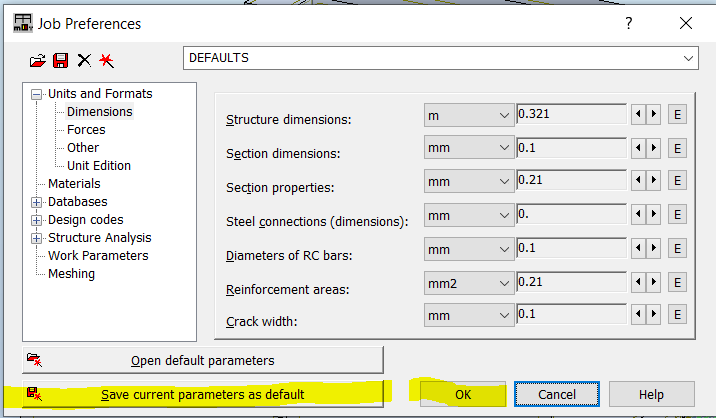Toggle exponent E button for Section properties
Viewport: 716px width, 418px height.
(677, 182)
